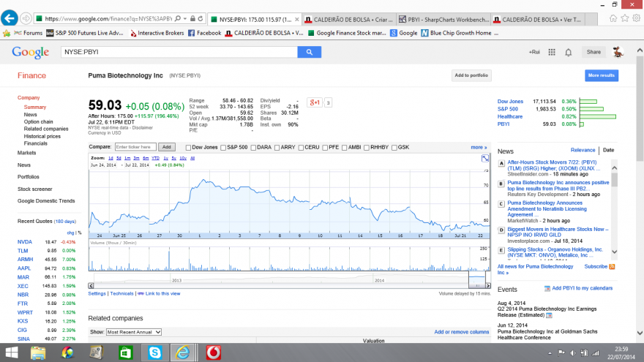
Task: Open browser tools gear icon
Action: [x=636, y=18]
